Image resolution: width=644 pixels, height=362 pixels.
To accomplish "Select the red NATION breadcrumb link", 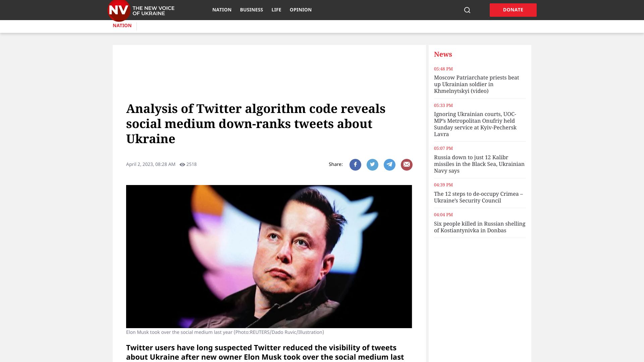I will [x=122, y=25].
